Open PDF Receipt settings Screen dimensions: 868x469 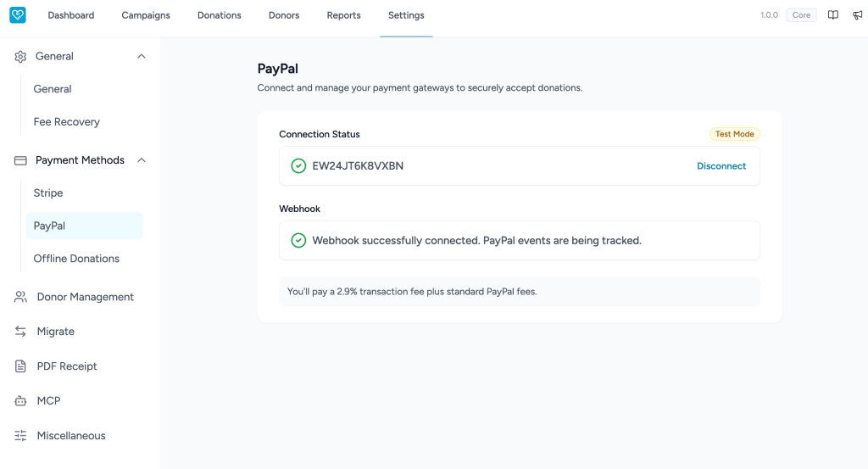(67, 366)
